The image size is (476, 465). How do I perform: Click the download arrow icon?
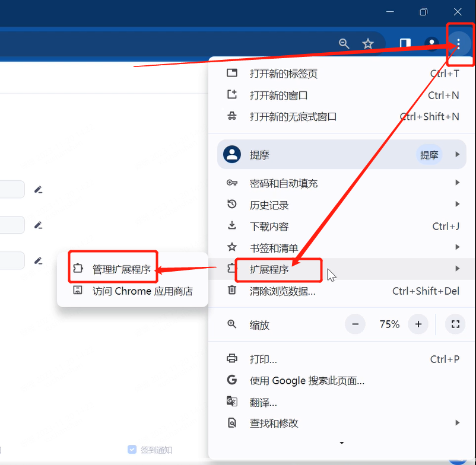point(232,225)
